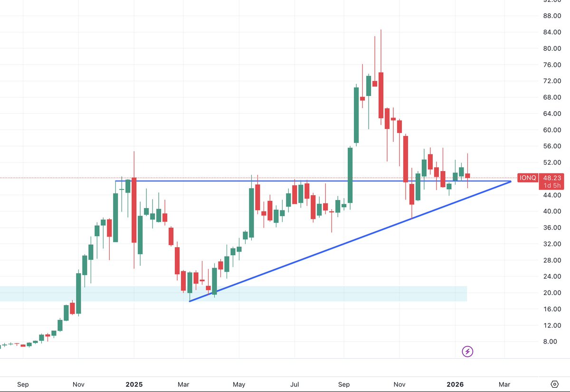Click the Mar label right of 2025
The image size is (570, 392).
click(183, 384)
